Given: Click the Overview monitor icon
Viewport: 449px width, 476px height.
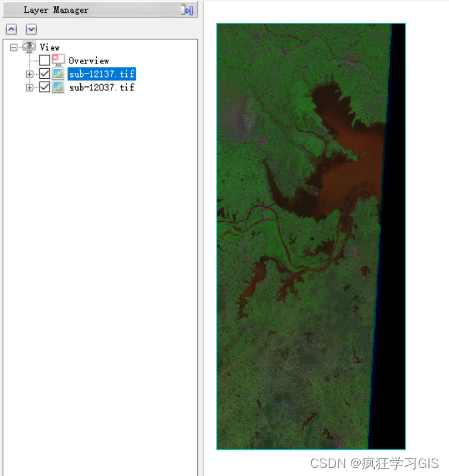Looking at the screenshot, I should pos(58,60).
